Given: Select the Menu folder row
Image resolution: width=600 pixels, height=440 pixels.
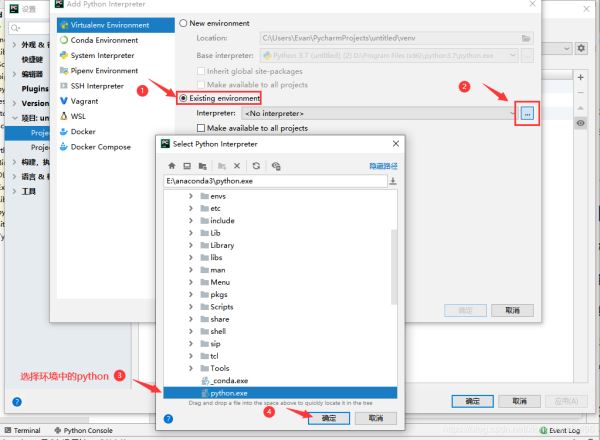Looking at the screenshot, I should (280, 282).
